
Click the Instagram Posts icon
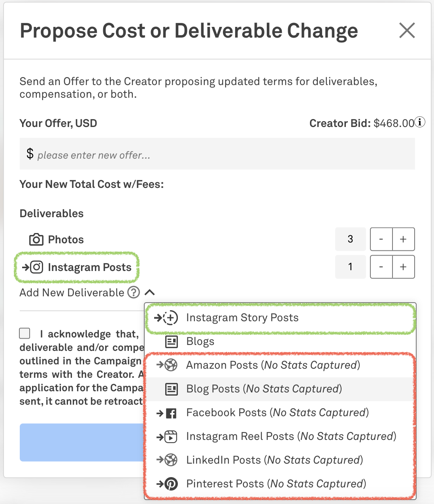pos(37,267)
